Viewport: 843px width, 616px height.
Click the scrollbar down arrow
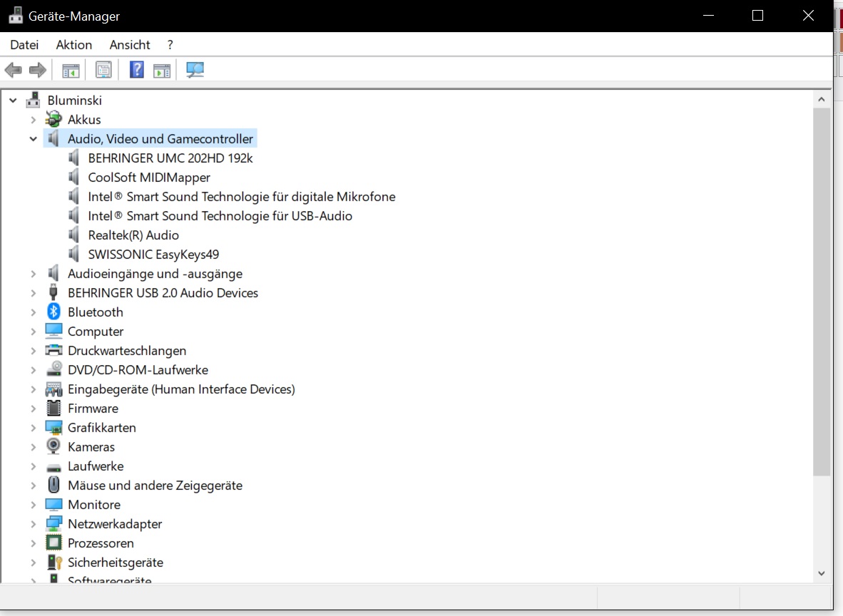click(821, 573)
